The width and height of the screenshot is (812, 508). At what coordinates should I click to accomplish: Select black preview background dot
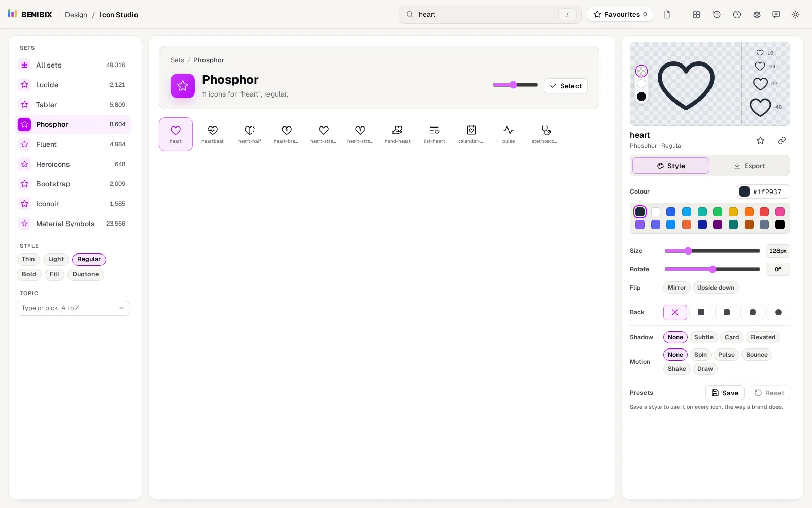click(641, 97)
